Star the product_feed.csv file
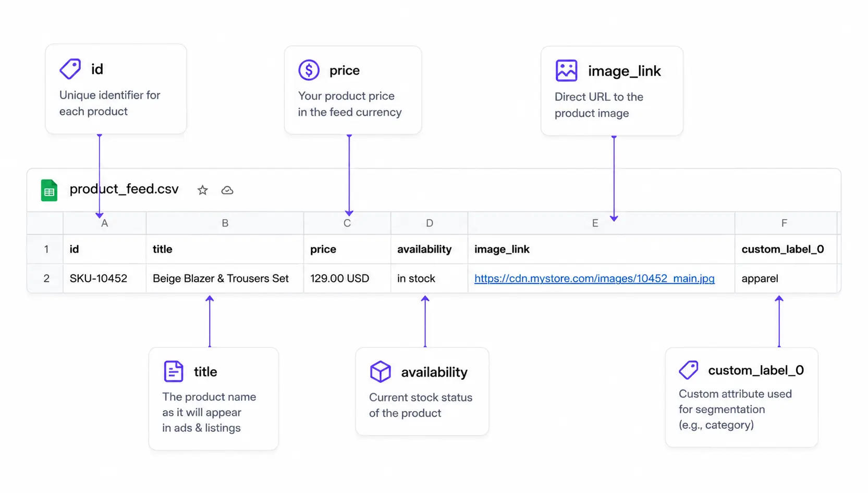Image resolution: width=868 pixels, height=493 pixels. point(203,190)
